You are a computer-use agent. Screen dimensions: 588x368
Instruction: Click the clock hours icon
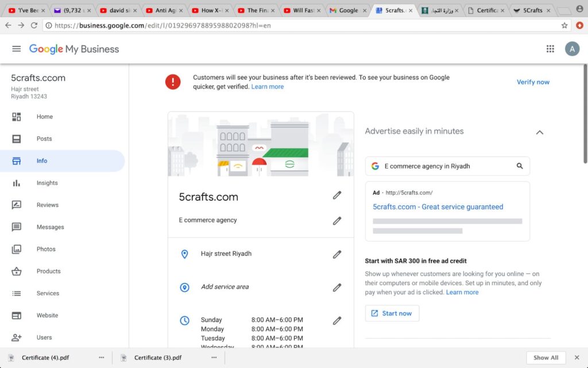tap(184, 320)
